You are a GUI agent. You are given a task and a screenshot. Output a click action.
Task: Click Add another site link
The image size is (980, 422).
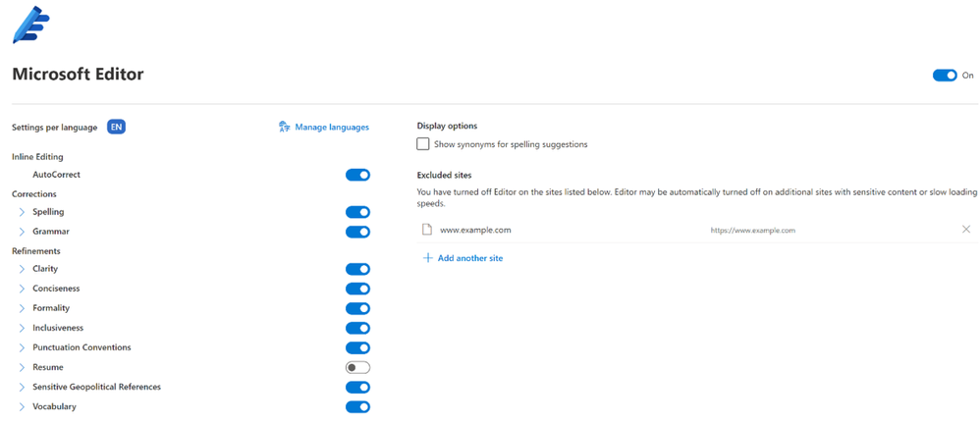tap(470, 258)
